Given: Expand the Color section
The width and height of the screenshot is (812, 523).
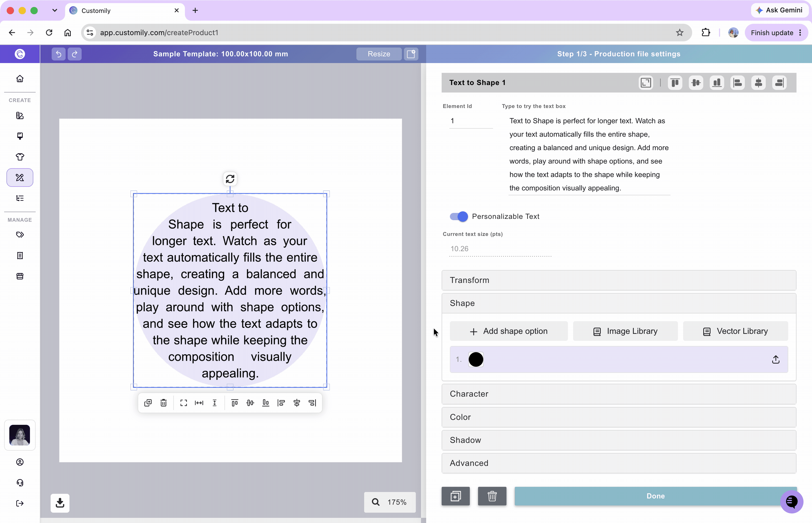Looking at the screenshot, I should tap(619, 417).
